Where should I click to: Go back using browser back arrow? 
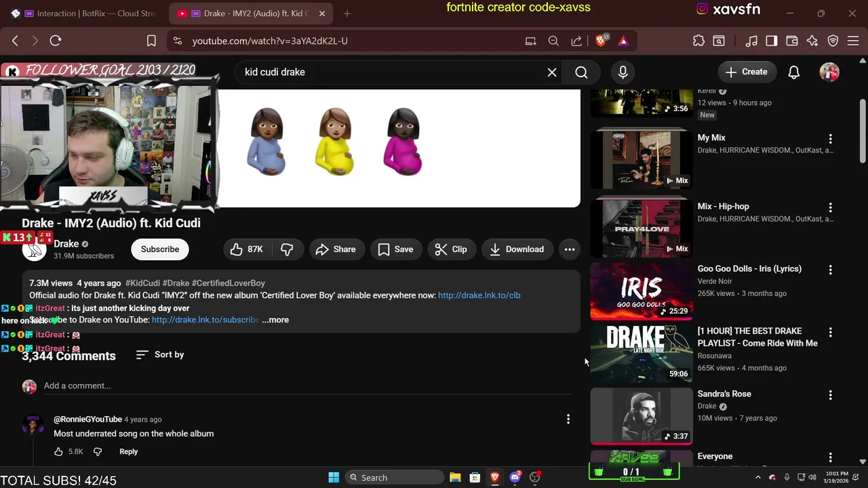15,41
